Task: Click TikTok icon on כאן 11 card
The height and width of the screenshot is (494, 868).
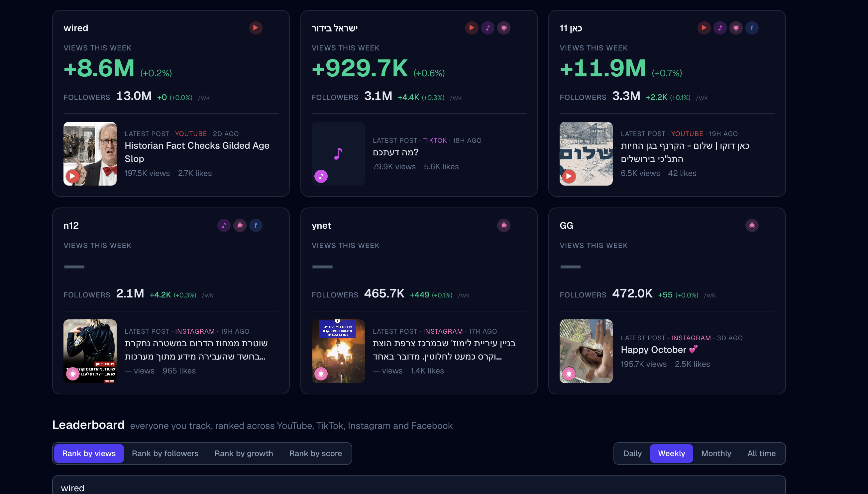Action: 720,28
